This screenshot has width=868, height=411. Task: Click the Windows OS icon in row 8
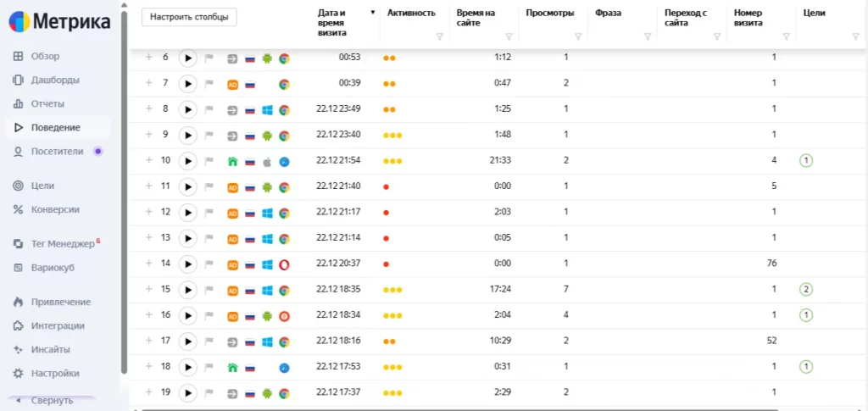[x=267, y=109]
